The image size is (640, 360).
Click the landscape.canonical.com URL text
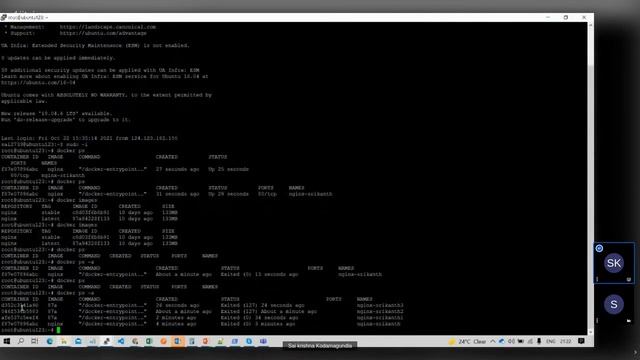point(108,27)
